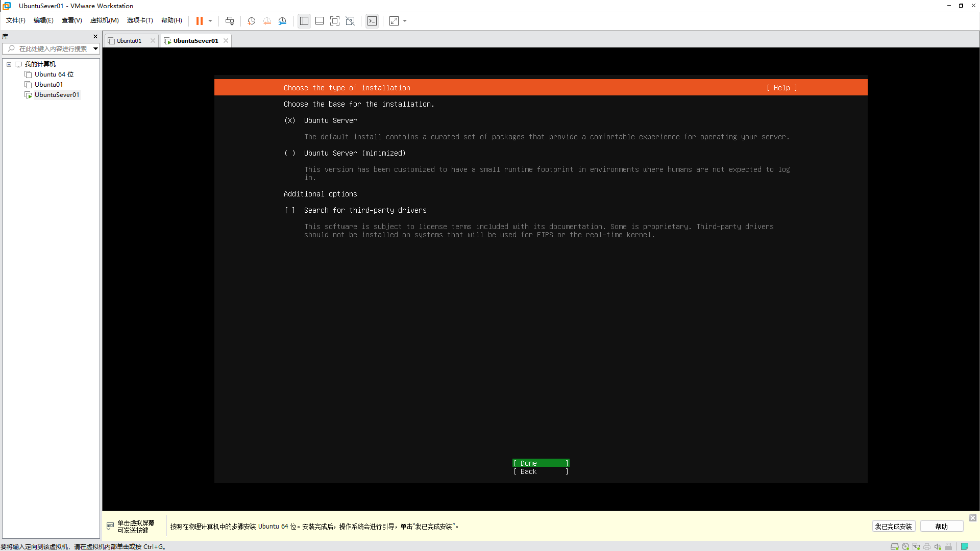Click the sound device icon in status bar
This screenshot has width=980, height=551.
coord(938,546)
